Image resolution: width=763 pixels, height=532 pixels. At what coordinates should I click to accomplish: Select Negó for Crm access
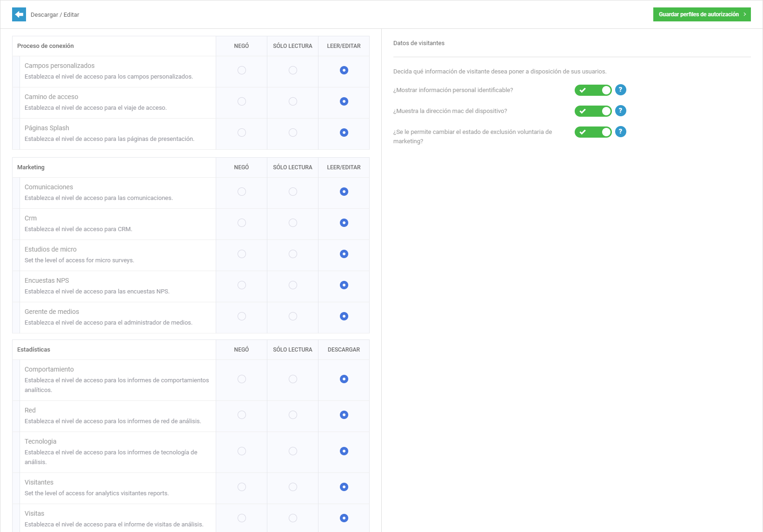pos(242,223)
